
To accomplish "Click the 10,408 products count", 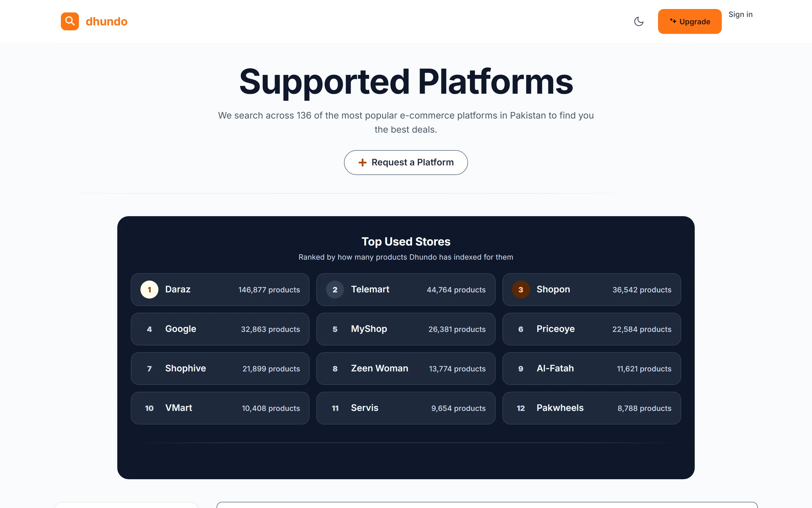I will (271, 408).
